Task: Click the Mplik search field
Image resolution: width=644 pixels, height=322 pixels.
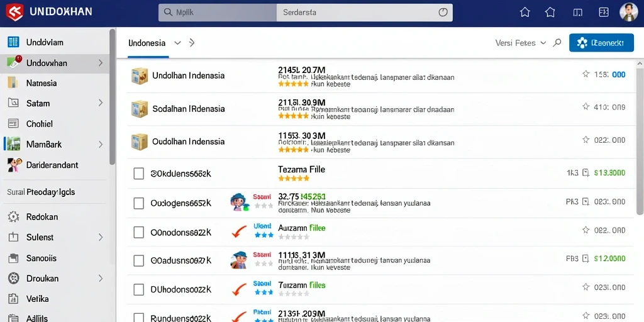Action: (218, 13)
